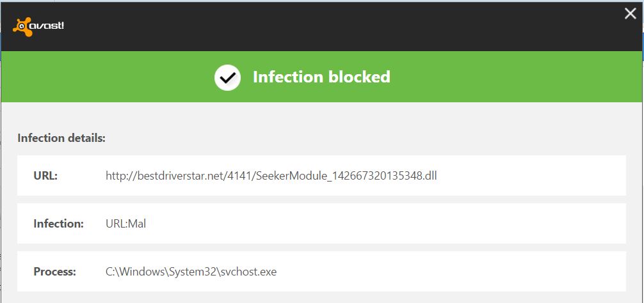This screenshot has height=303, width=644.
Task: Click the 'Process:' field label
Action: pyautogui.click(x=54, y=272)
